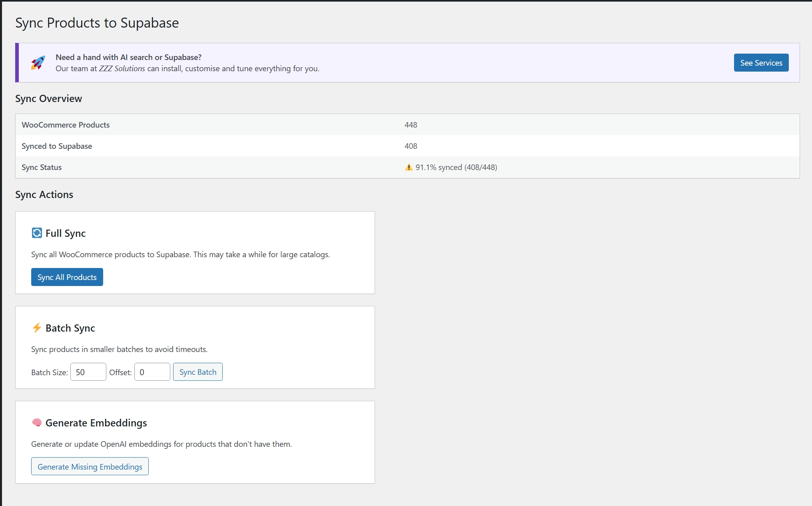
Task: Click the brain icon beside Generate Embeddings
Action: point(36,422)
